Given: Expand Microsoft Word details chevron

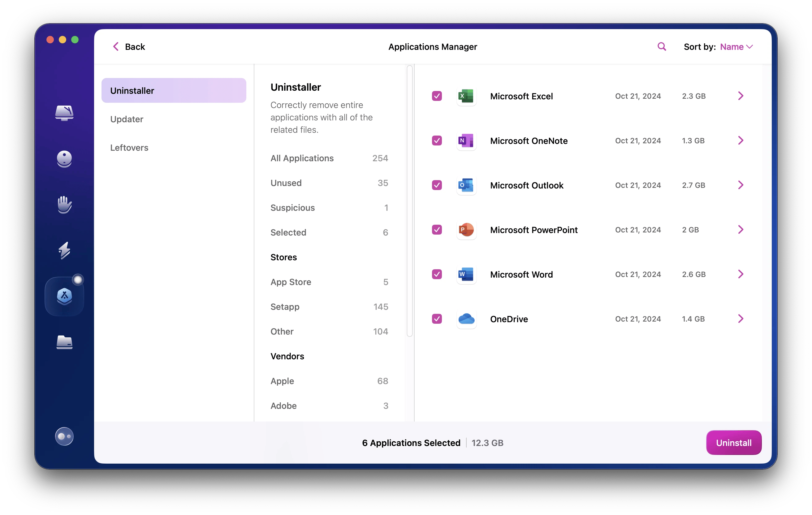Looking at the screenshot, I should (x=741, y=274).
